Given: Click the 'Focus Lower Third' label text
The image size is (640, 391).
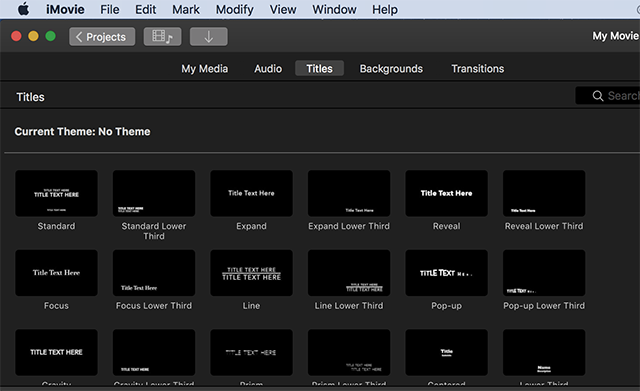Looking at the screenshot, I should [x=154, y=306].
